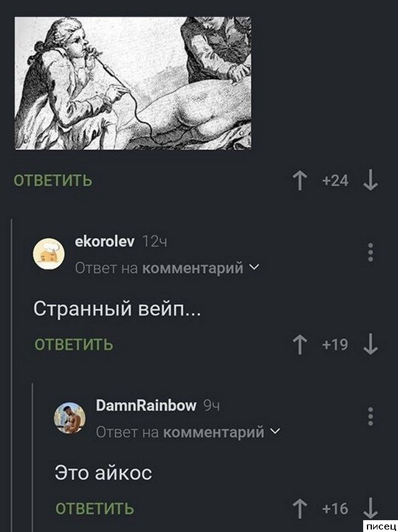Open DamnRainbow username profile link

coord(146,406)
